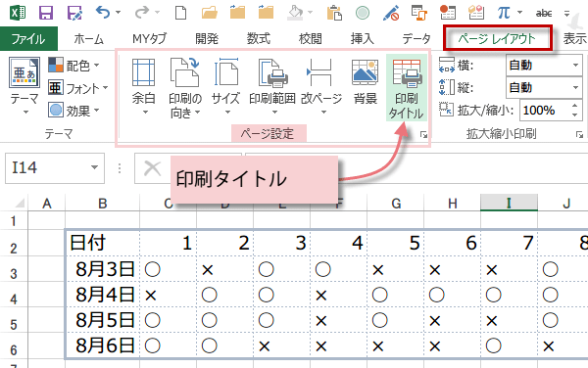Screen dimensions: 588x368
Task: Increase the 拡大/縮小 scale with up arrow
Action: [x=575, y=106]
